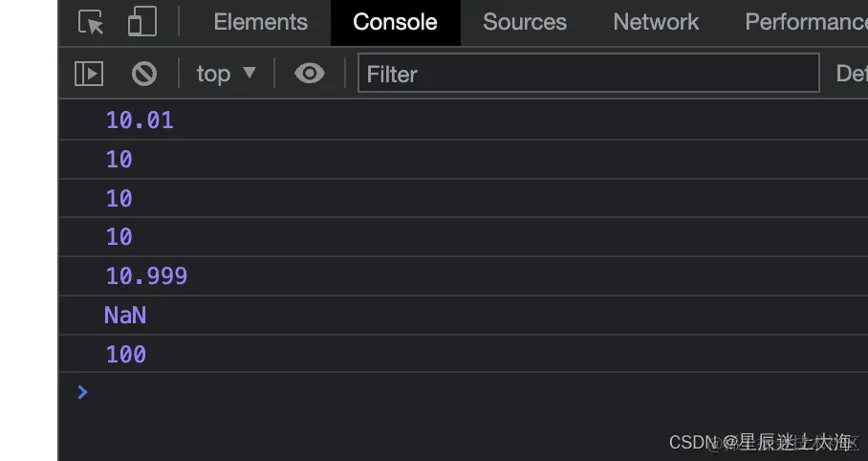Viewport: 868px width, 461px height.
Task: Select the Console tab
Action: (395, 22)
